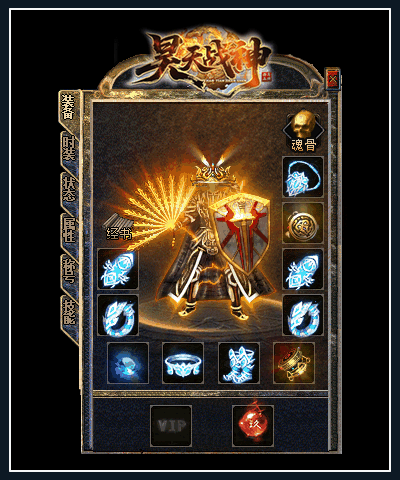Click the character's golden shield

pos(241,235)
